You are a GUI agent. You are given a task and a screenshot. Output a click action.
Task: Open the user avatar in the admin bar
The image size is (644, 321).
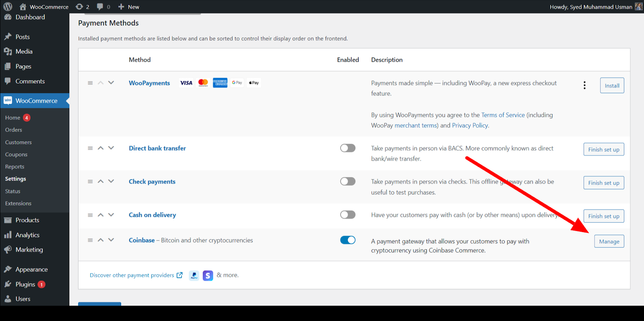[x=638, y=6]
